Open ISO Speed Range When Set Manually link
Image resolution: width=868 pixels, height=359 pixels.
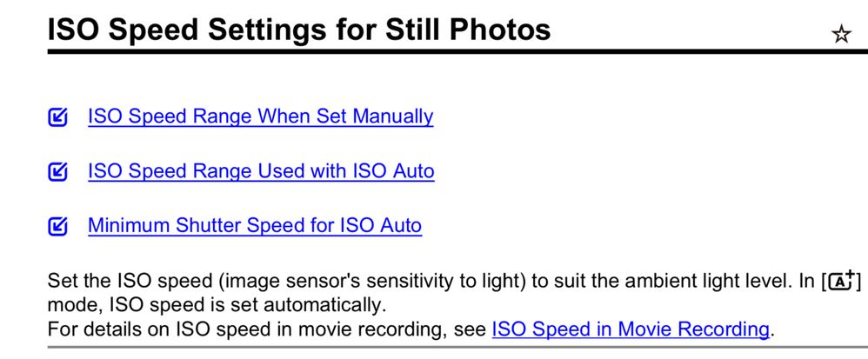(260, 116)
